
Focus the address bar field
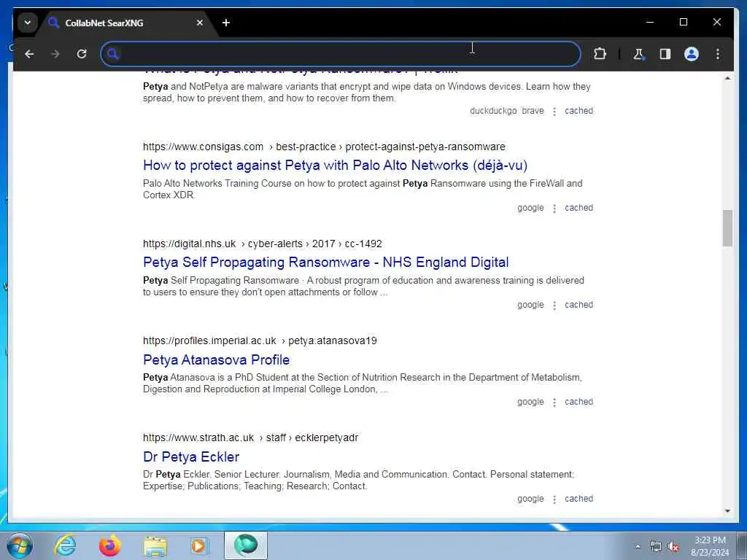(340, 54)
